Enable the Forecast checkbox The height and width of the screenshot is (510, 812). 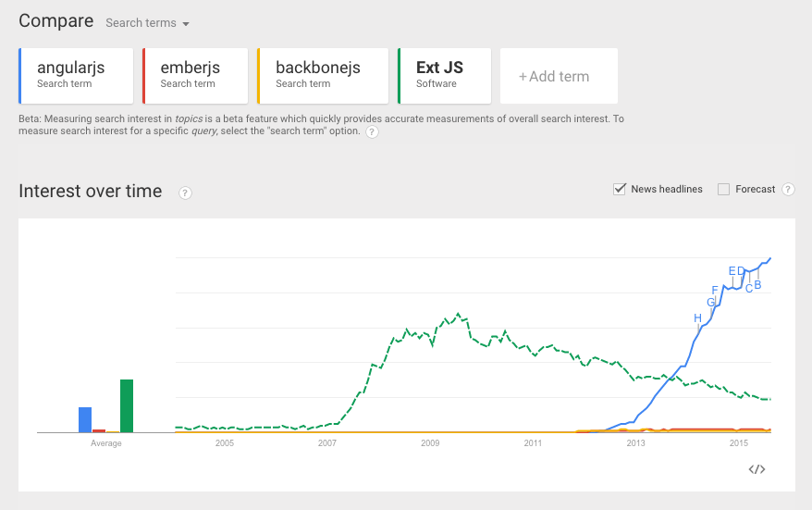[723, 189]
